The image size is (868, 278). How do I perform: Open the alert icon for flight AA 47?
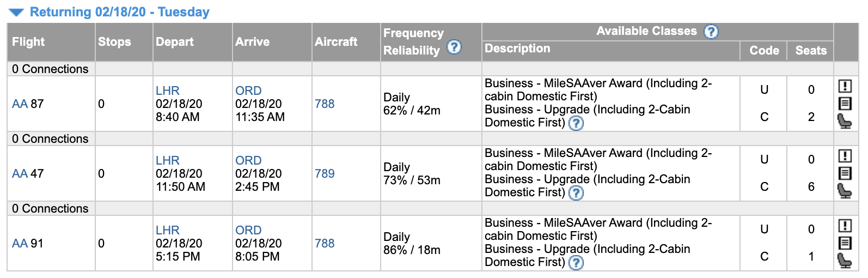(x=845, y=156)
